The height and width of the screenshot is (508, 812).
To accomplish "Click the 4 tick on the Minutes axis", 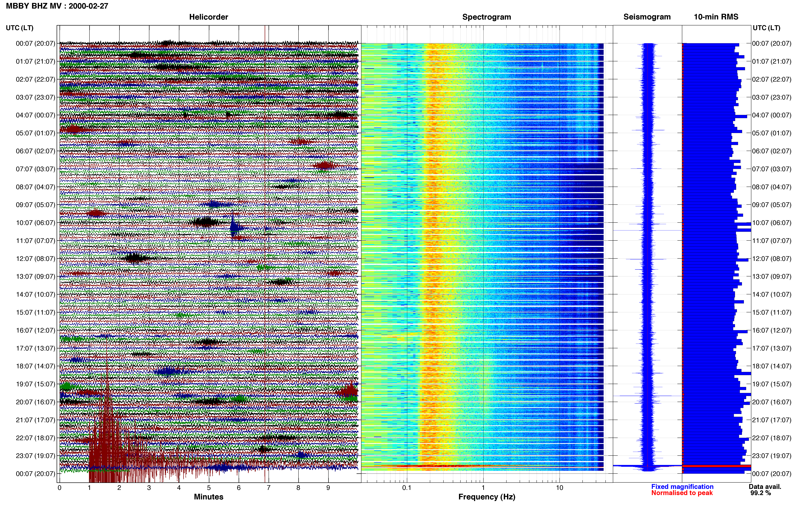I will point(179,488).
